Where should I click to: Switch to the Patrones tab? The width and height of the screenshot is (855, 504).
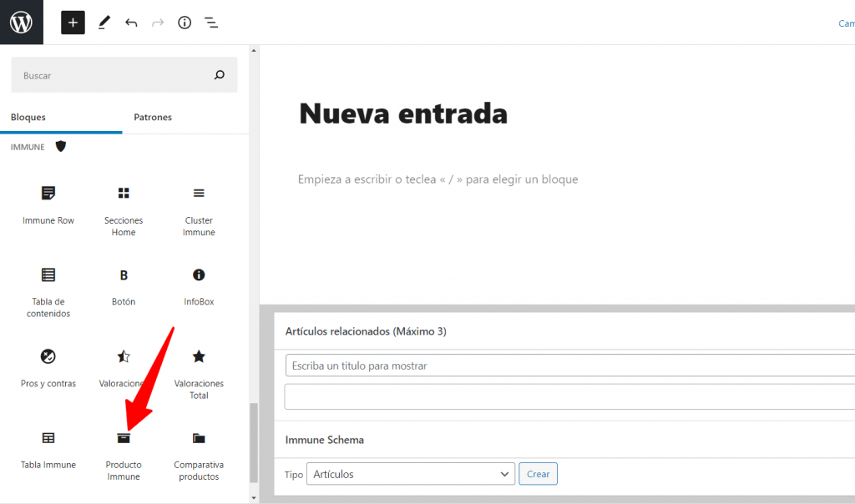[x=153, y=118]
